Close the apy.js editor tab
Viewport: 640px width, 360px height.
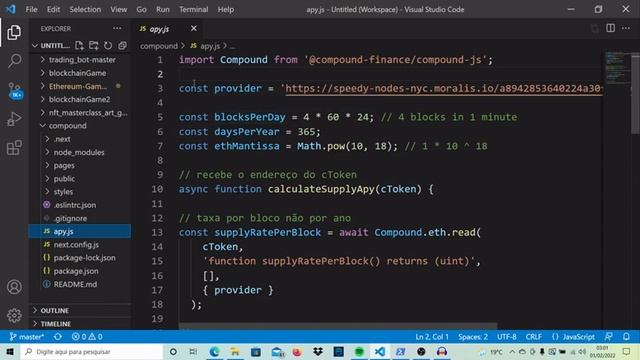[x=193, y=28]
